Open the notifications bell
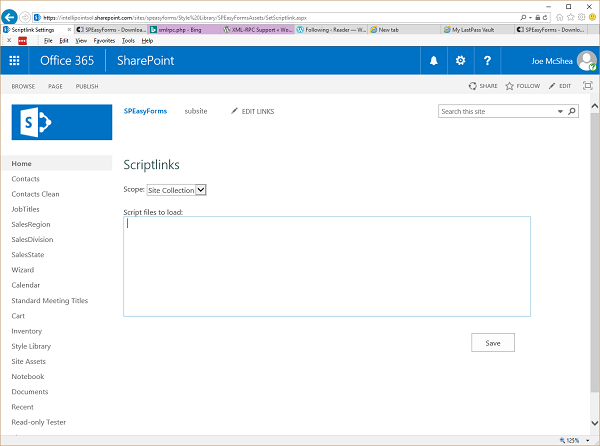Image resolution: width=600 pixels, height=446 pixels. pos(434,60)
